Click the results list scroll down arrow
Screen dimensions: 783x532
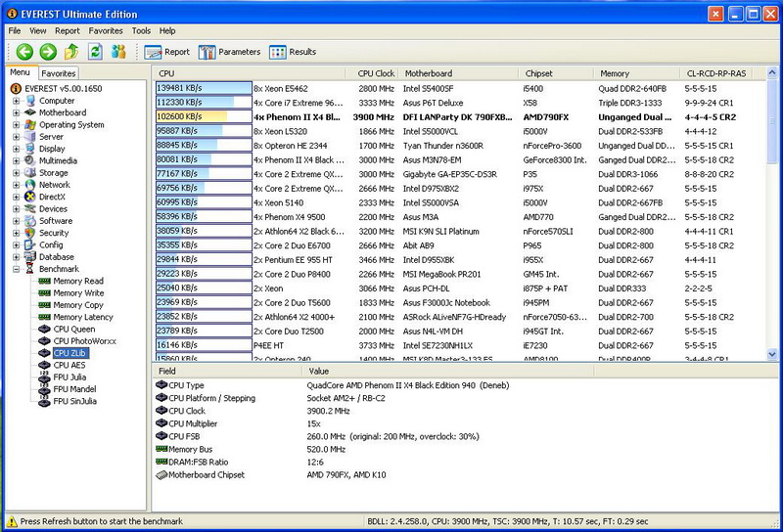coord(772,354)
